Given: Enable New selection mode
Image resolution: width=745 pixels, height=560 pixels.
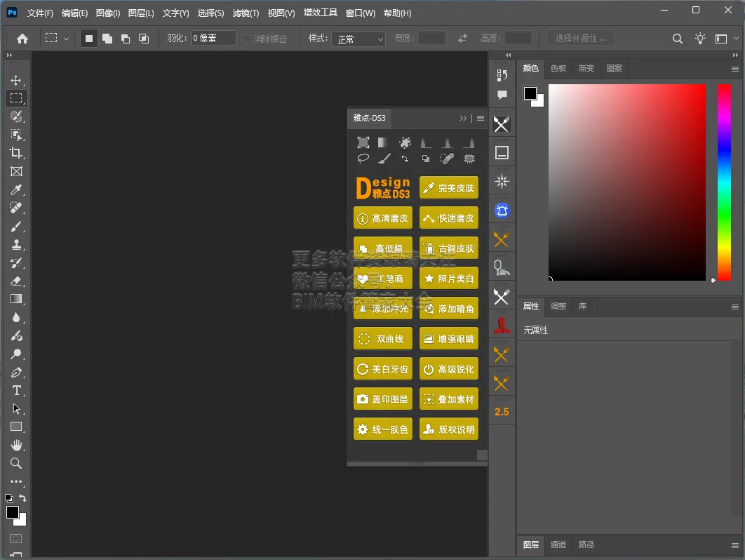Looking at the screenshot, I should click(x=89, y=39).
